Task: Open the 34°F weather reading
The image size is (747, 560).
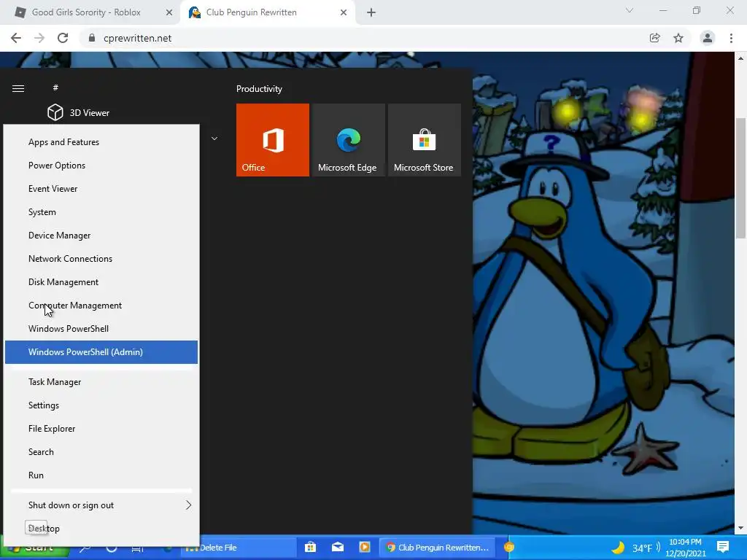Action: pos(642,548)
